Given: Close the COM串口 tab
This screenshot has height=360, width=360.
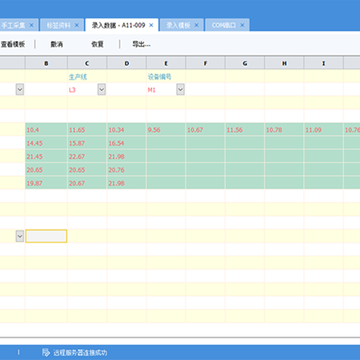Looking at the screenshot, I should click(x=242, y=25).
